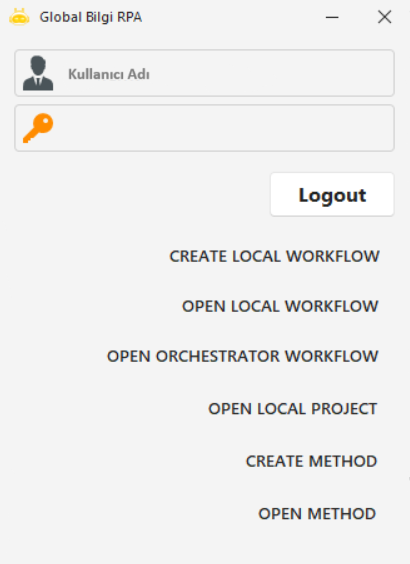The height and width of the screenshot is (564, 410).
Task: Close the Global Bilgi RPA window
Action: click(x=384, y=17)
